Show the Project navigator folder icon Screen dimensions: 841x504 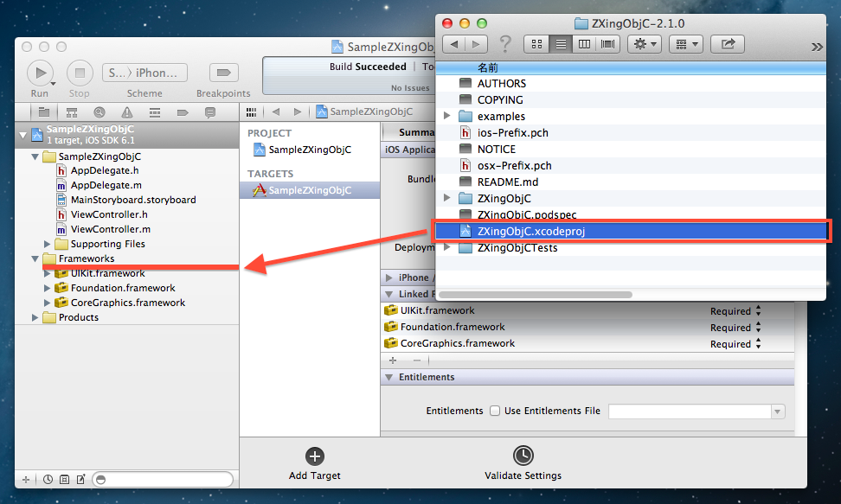44,112
